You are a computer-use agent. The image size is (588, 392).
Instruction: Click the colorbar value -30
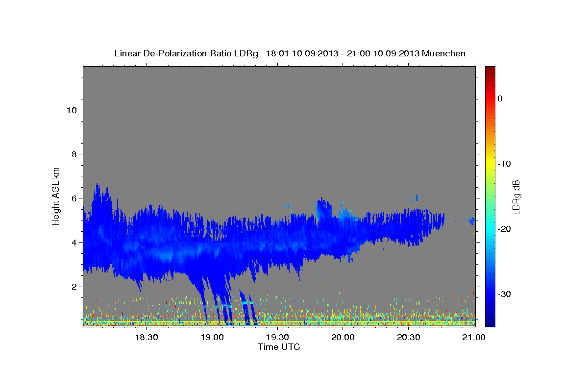coord(504,294)
